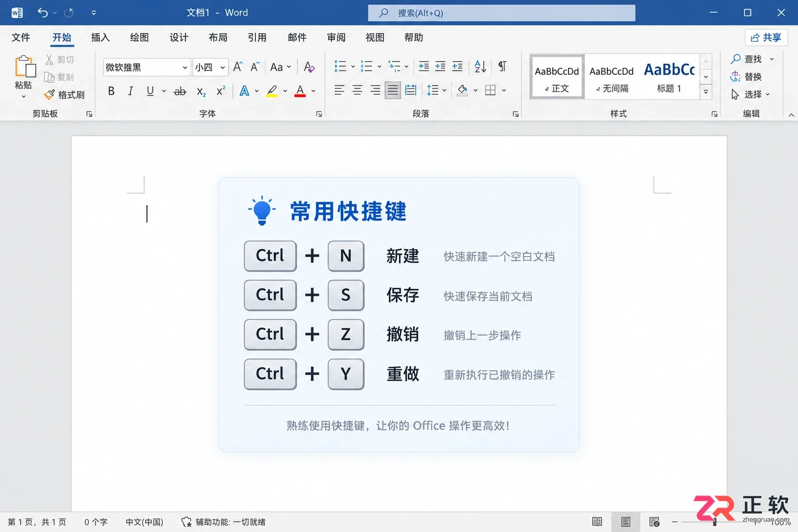Click the Replace icon
This screenshot has width=798, height=532.
pyautogui.click(x=735, y=76)
